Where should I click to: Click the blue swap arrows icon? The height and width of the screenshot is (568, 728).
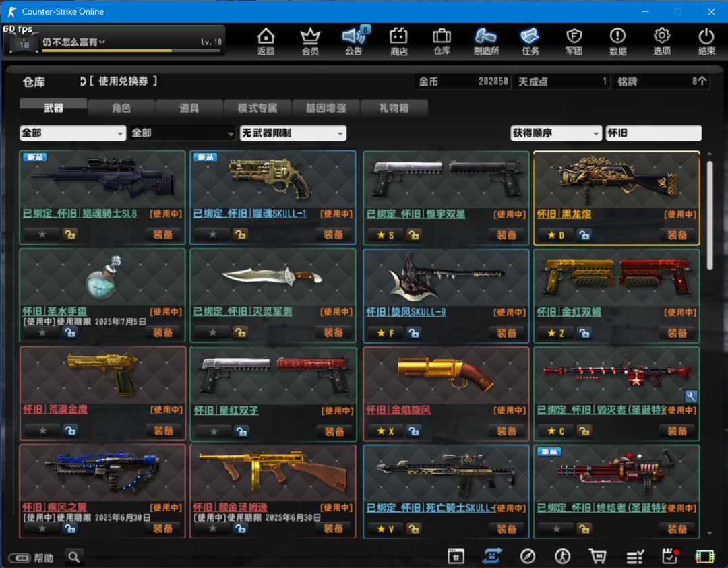[x=491, y=556]
